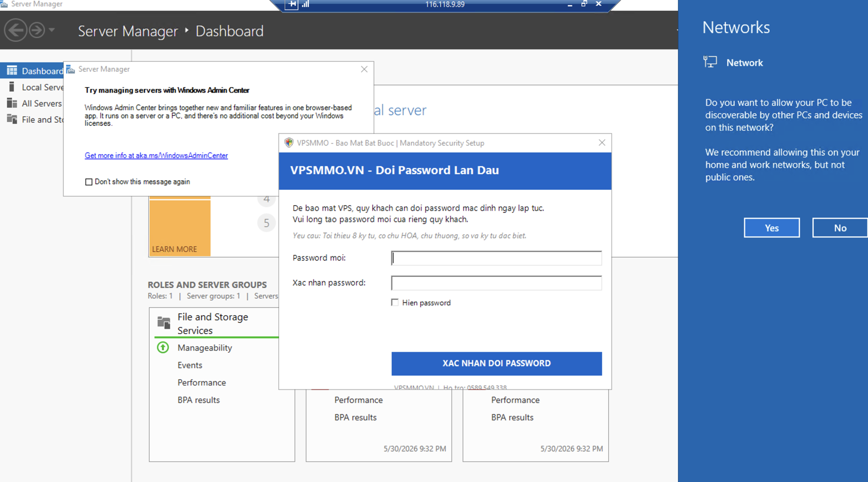Open Events in File and Storage tile
868x482 pixels.
tap(190, 365)
